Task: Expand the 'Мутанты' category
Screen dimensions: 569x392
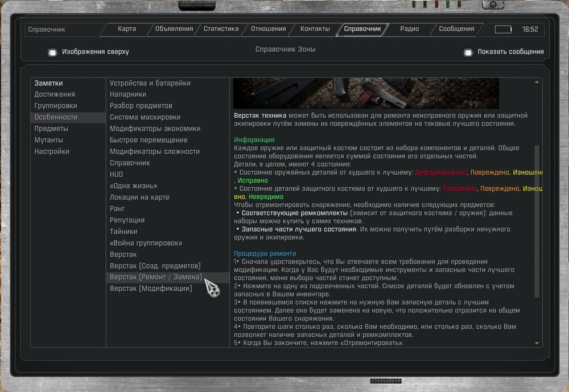Action: pos(48,140)
